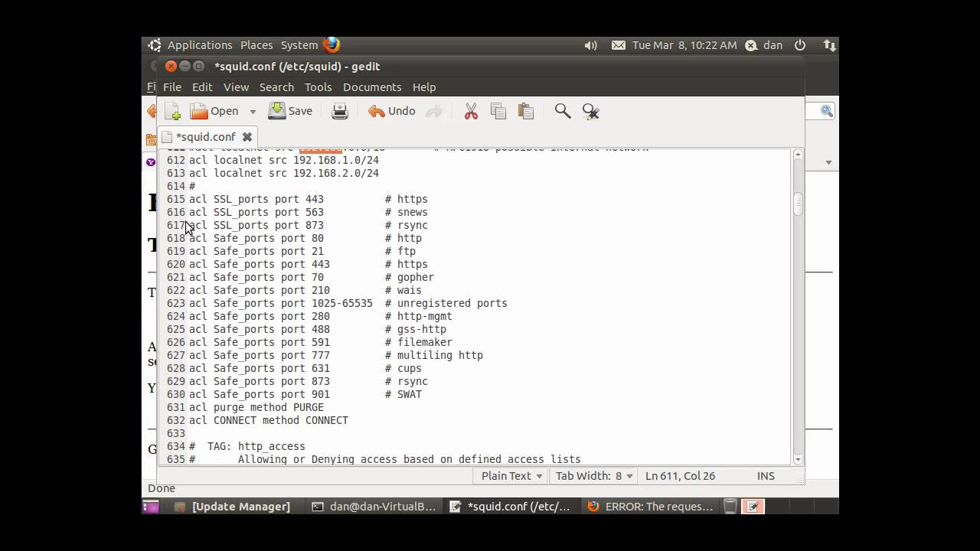Click the Cut scissors icon
980x551 pixels.
(x=471, y=112)
